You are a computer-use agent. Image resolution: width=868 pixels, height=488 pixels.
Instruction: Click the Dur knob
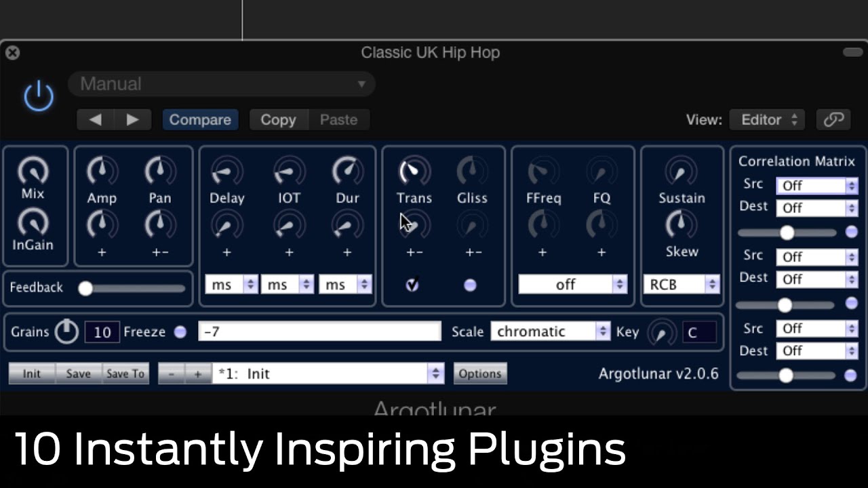(347, 171)
